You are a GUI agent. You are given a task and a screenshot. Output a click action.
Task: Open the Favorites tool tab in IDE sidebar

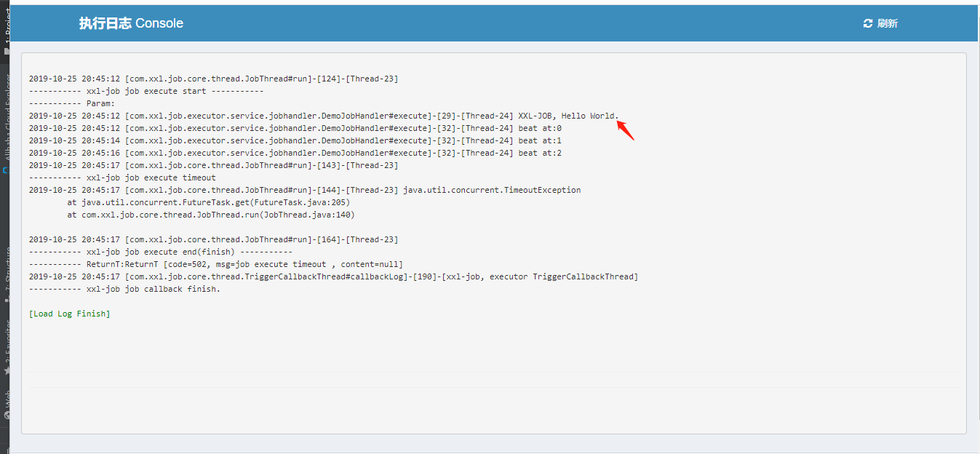tap(6, 348)
